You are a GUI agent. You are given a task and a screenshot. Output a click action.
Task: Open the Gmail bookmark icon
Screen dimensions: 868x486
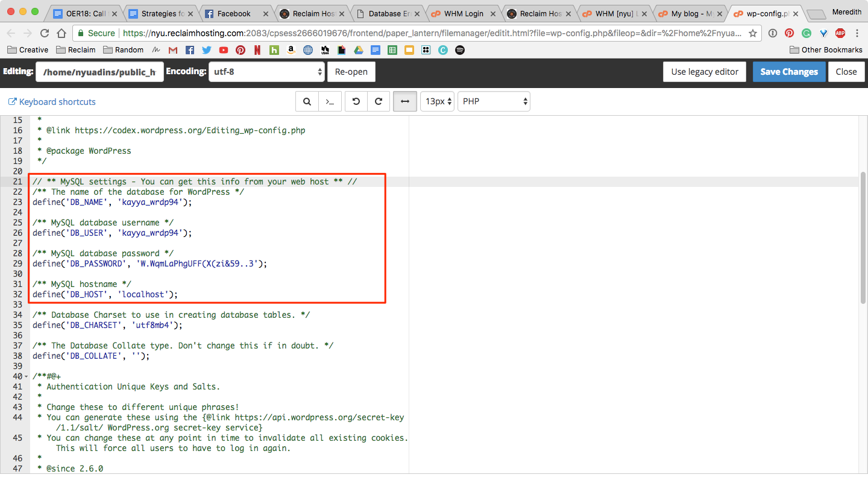point(173,50)
